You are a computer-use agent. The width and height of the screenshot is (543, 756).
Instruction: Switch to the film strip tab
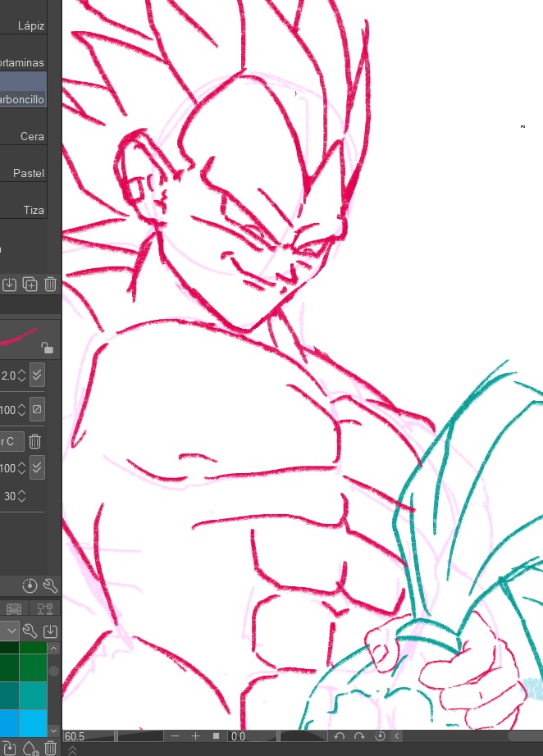pyautogui.click(x=13, y=608)
